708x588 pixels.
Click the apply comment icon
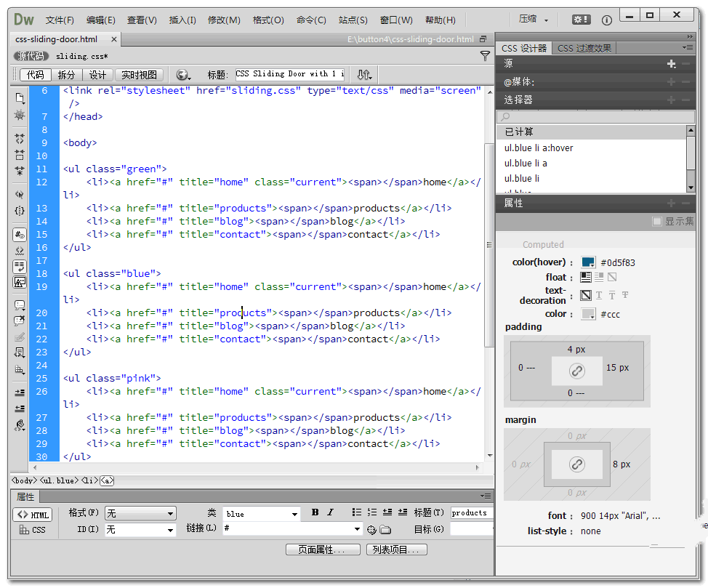click(x=20, y=305)
